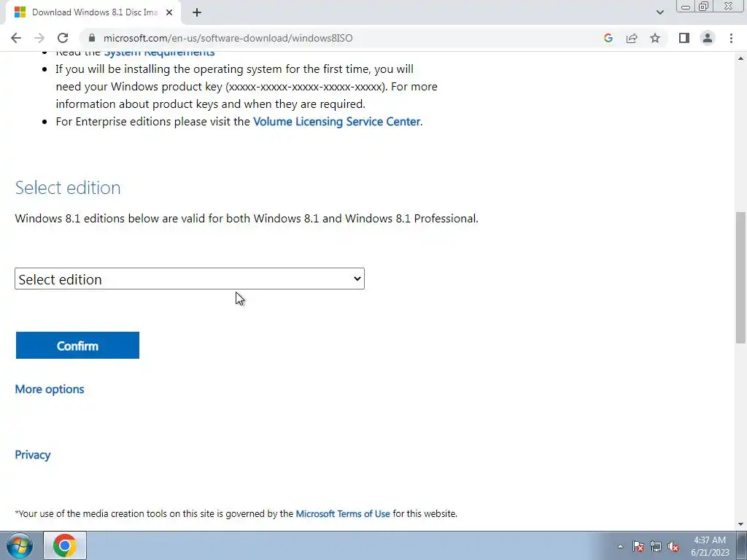Open the Chrome profile avatar

pos(708,38)
